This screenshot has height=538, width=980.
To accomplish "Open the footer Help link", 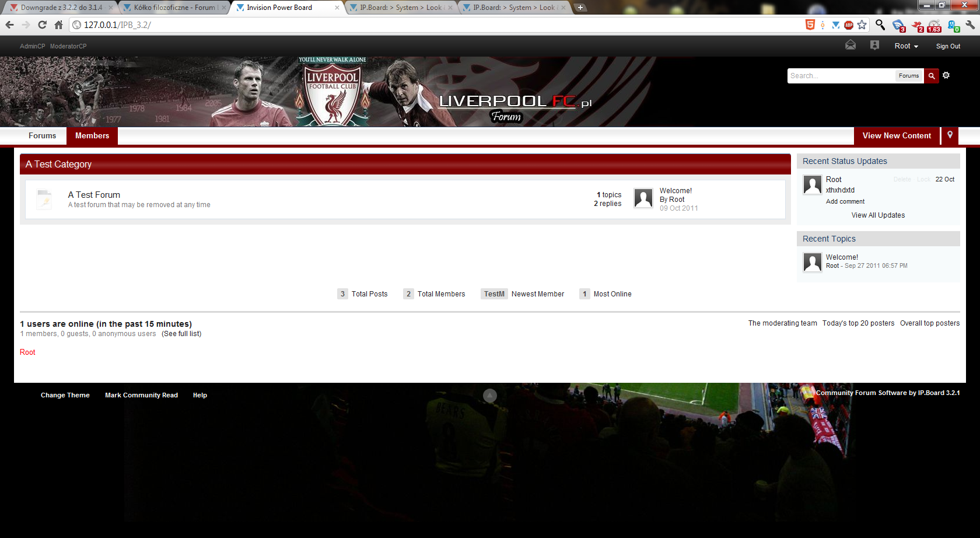I will coord(200,395).
